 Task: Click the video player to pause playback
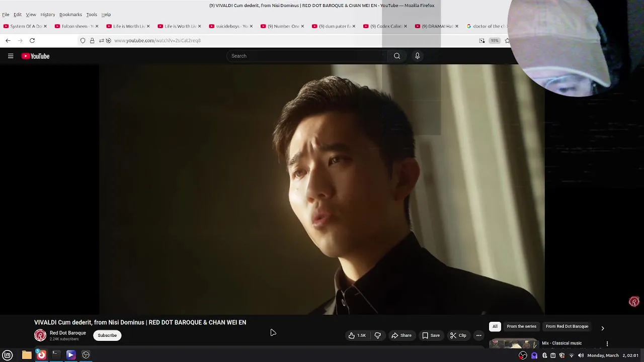(x=322, y=189)
